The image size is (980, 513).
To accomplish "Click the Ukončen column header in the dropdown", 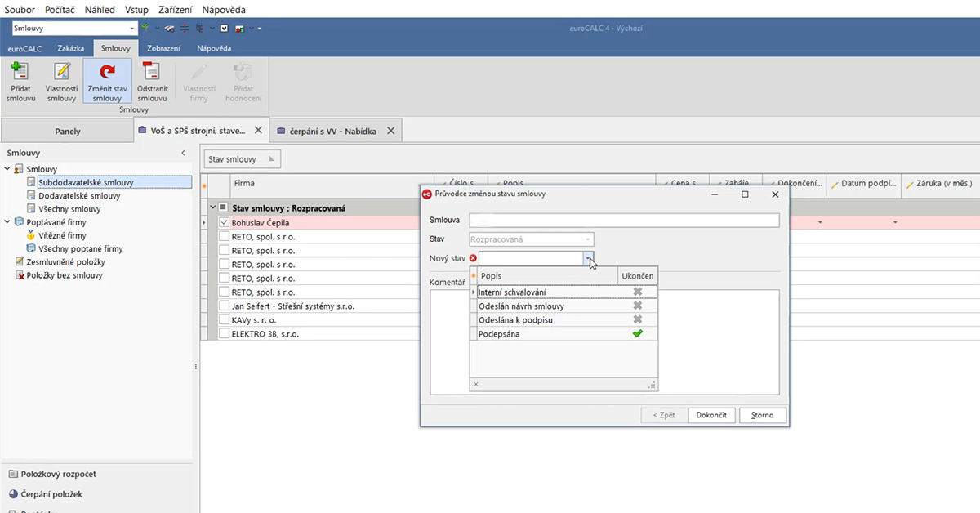I will 638,276.
